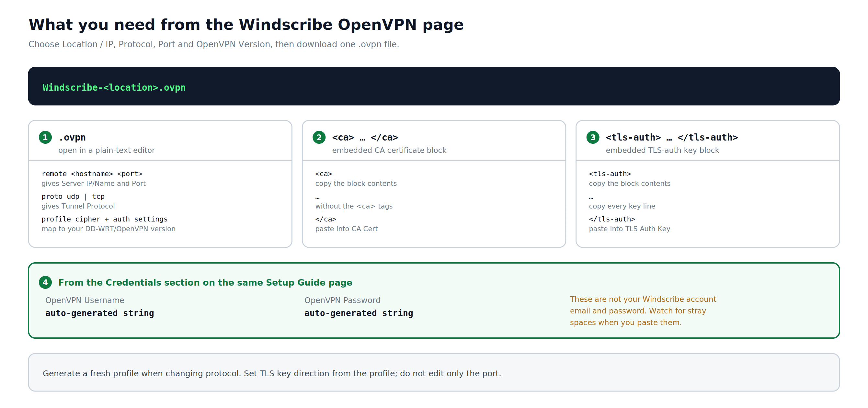Select 'profile cipher + auth settings' line
The height and width of the screenshot is (408, 868).
coord(105,219)
